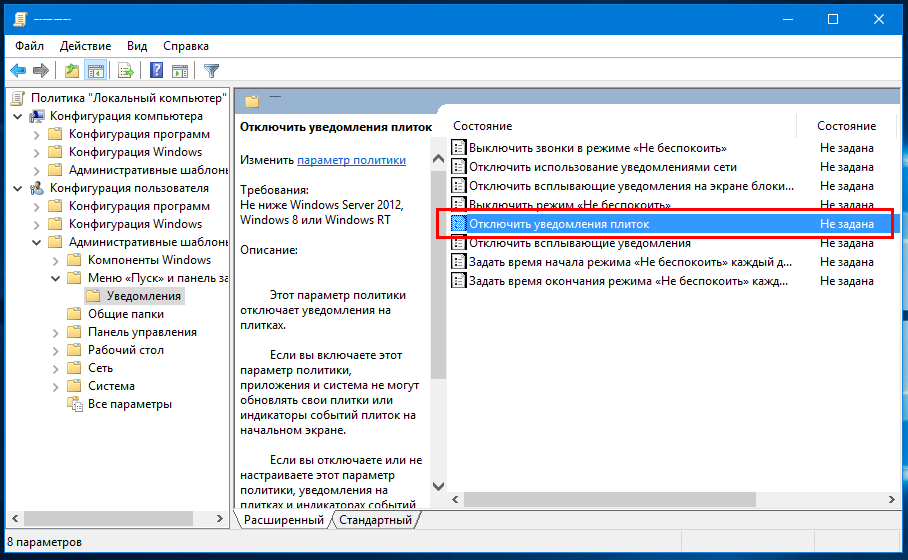
Task: Click the Политика "Локальный компьютер" root icon
Action: tap(19, 98)
